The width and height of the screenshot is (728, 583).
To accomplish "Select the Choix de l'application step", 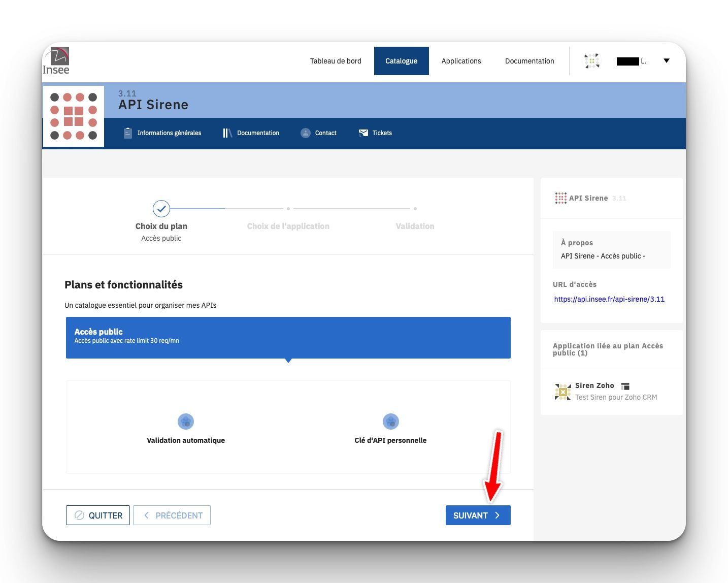I will (288, 226).
